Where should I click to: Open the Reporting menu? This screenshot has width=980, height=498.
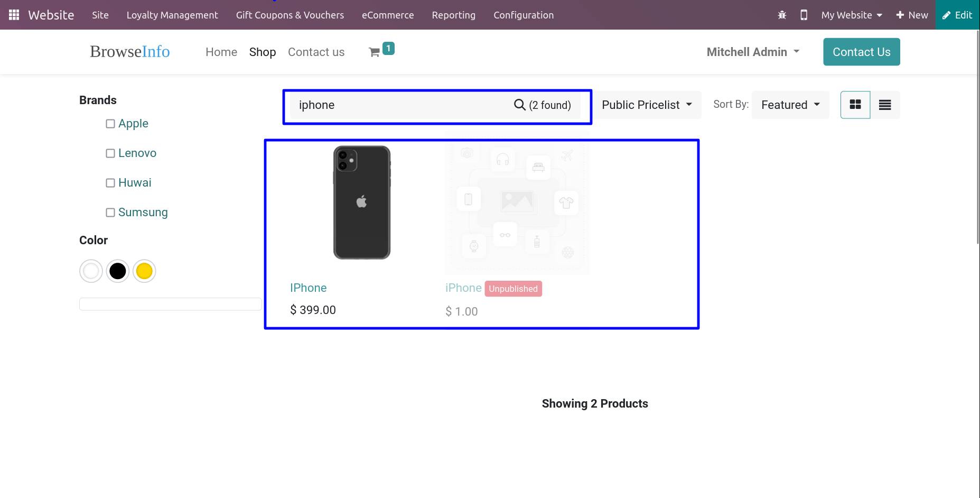(454, 15)
